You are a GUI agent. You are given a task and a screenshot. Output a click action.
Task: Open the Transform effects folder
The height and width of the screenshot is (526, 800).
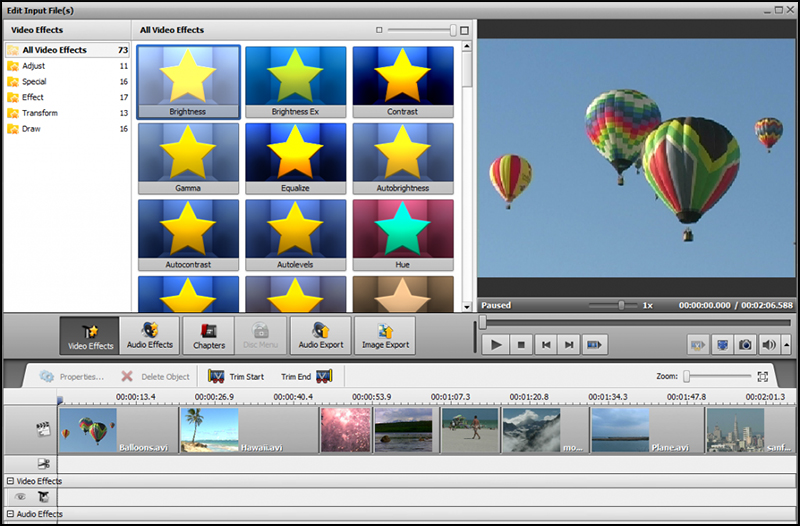pos(67,113)
